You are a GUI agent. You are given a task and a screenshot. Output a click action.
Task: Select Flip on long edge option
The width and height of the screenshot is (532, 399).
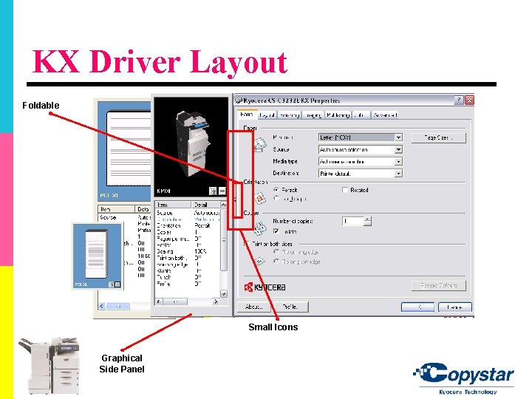click(x=276, y=252)
